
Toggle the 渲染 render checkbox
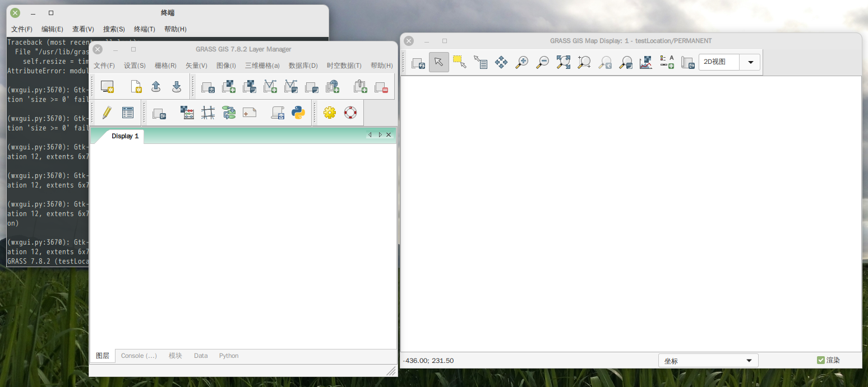click(x=821, y=360)
